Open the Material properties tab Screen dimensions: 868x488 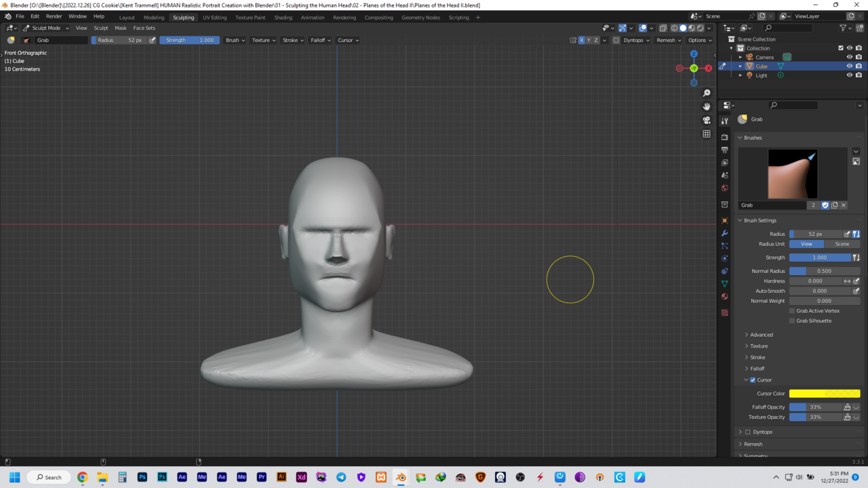tap(725, 297)
